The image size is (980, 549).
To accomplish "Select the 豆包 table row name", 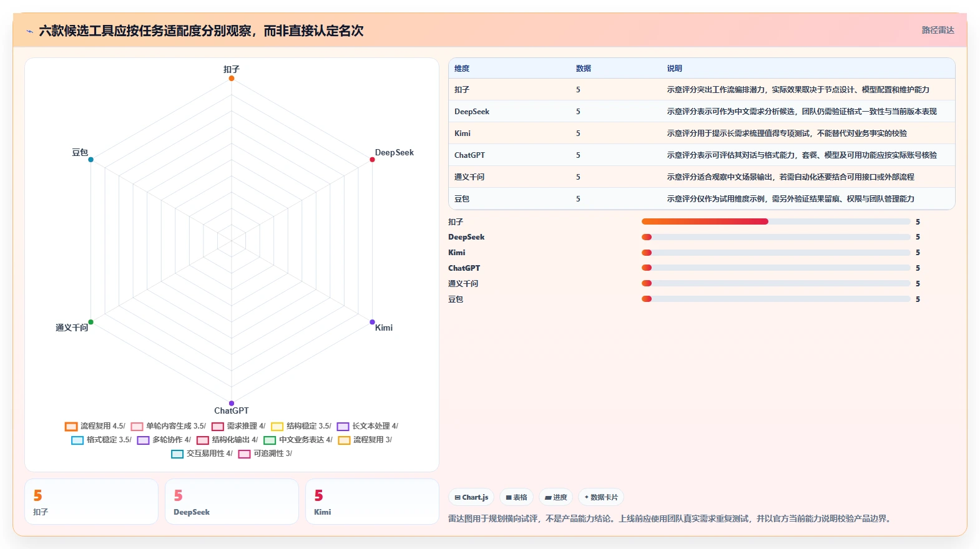I will pos(462,199).
